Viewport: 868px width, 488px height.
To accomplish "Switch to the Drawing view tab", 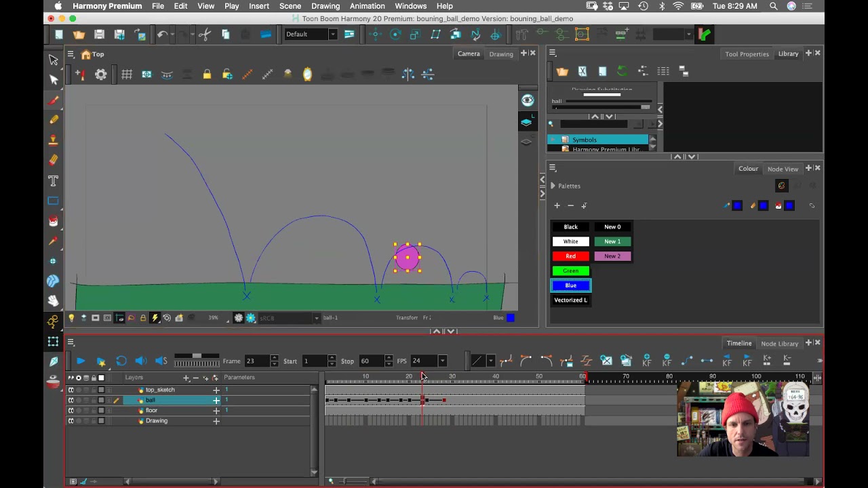I will tap(501, 54).
